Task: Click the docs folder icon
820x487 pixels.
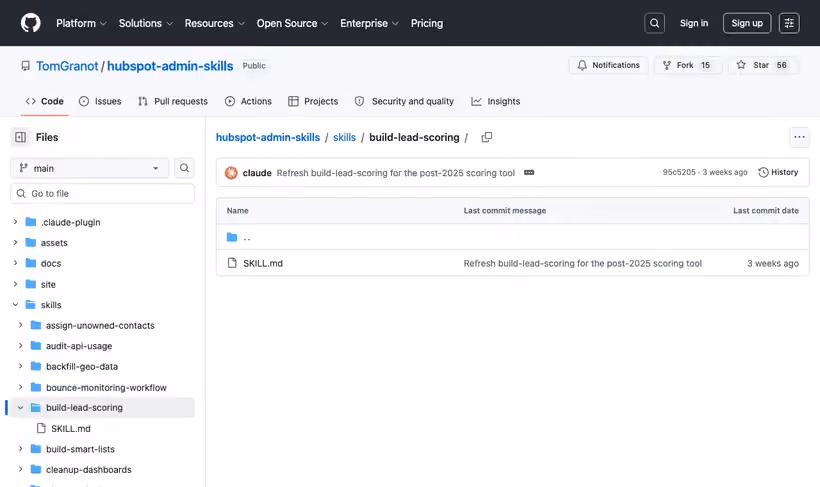Action: click(31, 263)
